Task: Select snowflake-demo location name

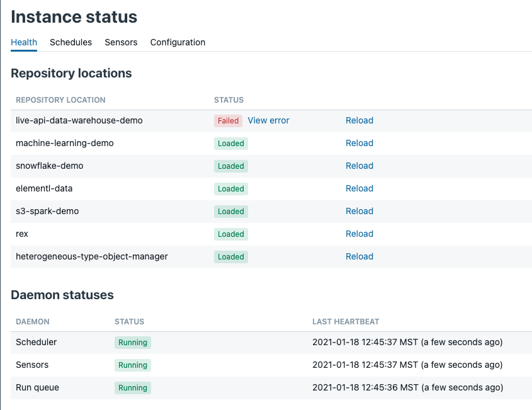Action: [50, 166]
